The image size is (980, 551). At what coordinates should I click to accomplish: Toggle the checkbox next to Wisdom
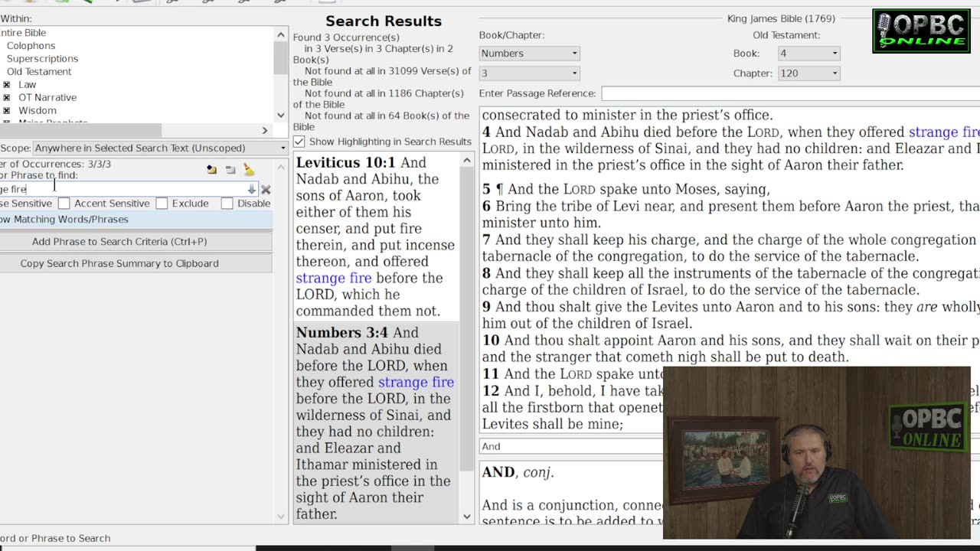pyautogui.click(x=7, y=111)
